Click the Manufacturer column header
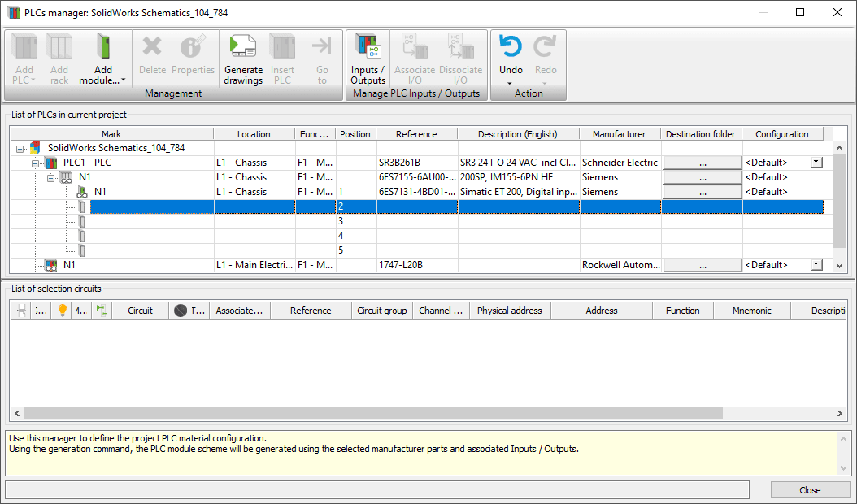This screenshot has height=504, width=857. [620, 134]
